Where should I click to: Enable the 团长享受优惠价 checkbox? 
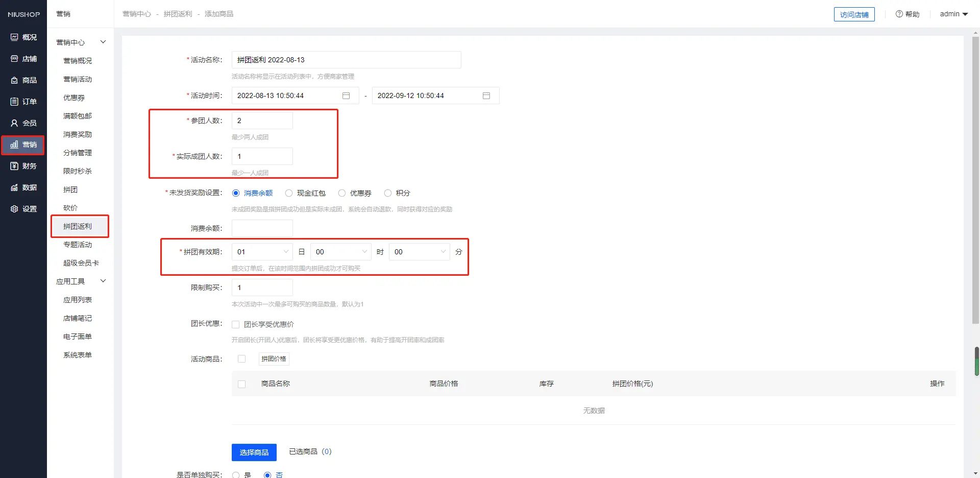[x=236, y=324]
